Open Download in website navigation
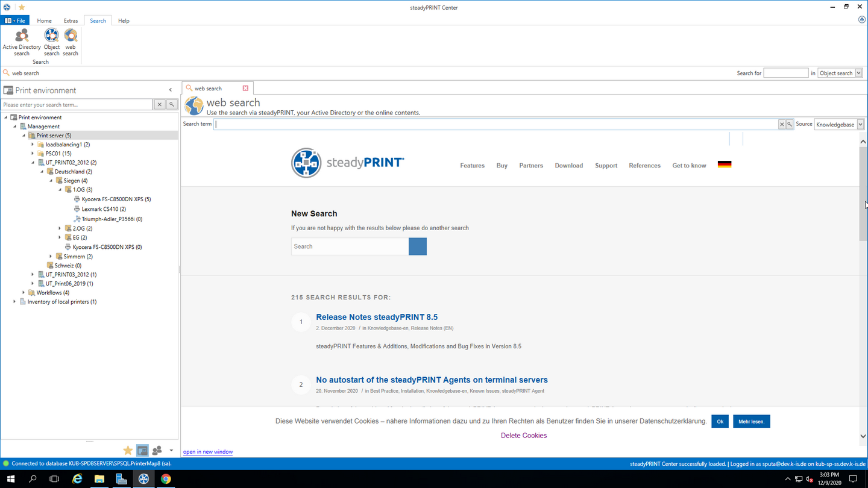The height and width of the screenshot is (488, 868). (x=568, y=165)
